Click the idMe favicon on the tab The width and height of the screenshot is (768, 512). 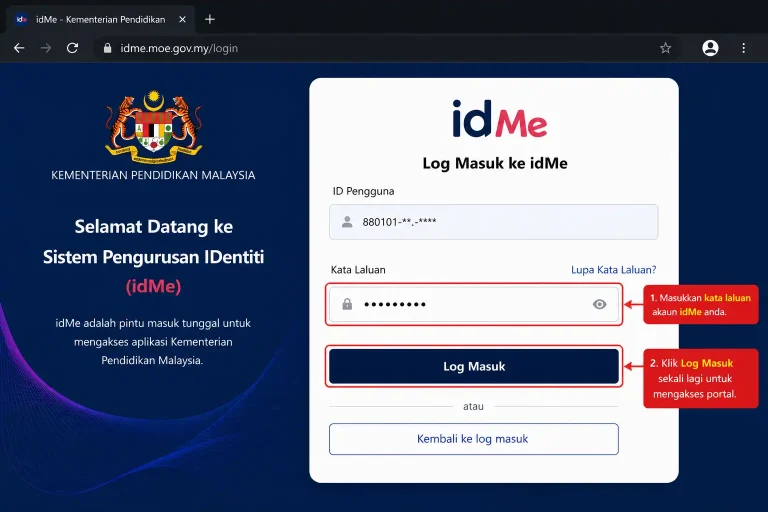21,20
